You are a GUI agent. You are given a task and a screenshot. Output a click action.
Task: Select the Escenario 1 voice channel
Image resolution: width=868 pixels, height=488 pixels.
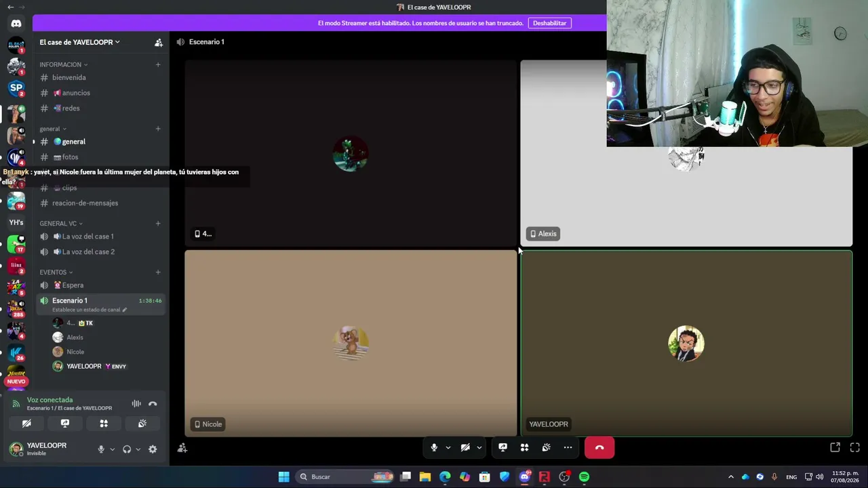tap(100, 304)
